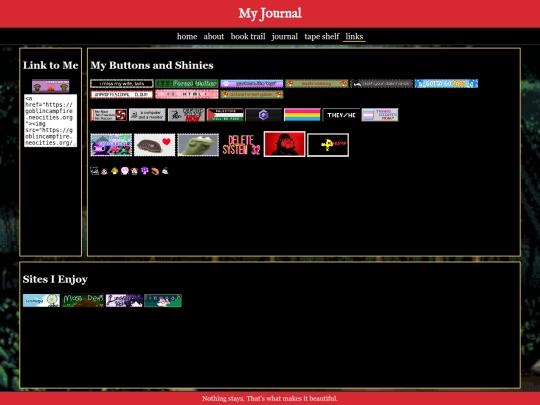Click the 'Nothing stays' footer quote

tap(270, 398)
